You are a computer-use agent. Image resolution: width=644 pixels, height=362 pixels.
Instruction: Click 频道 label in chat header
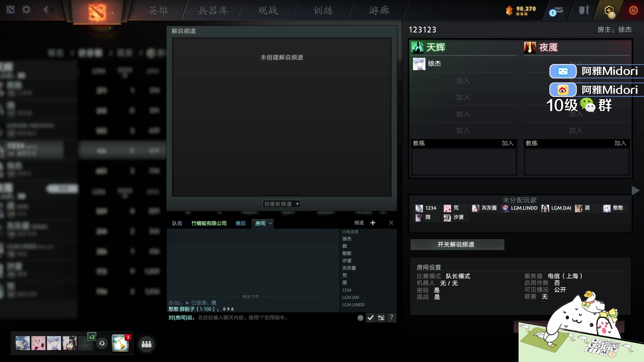[x=359, y=223]
